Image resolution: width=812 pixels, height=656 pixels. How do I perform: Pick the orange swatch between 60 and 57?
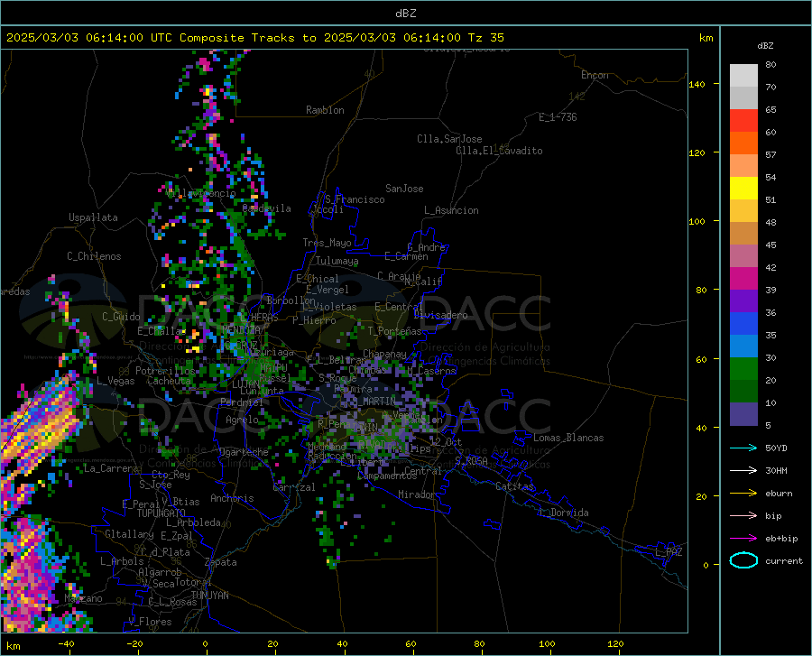743,143
